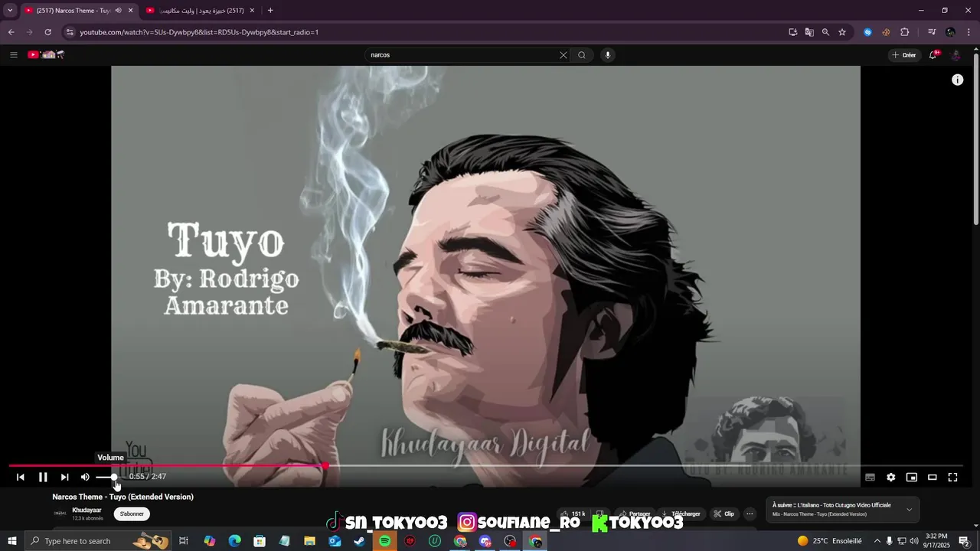The image size is (980, 551).
Task: Open player settings gear
Action: pyautogui.click(x=890, y=477)
